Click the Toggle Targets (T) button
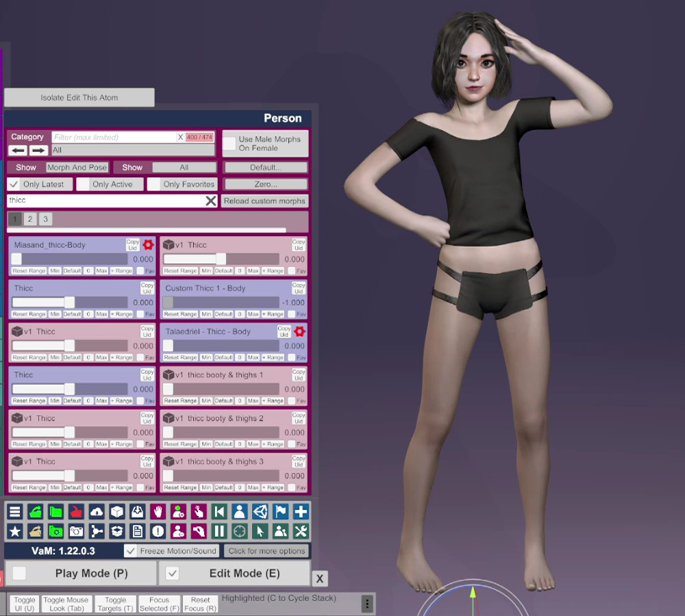The image size is (685, 616). 115,604
